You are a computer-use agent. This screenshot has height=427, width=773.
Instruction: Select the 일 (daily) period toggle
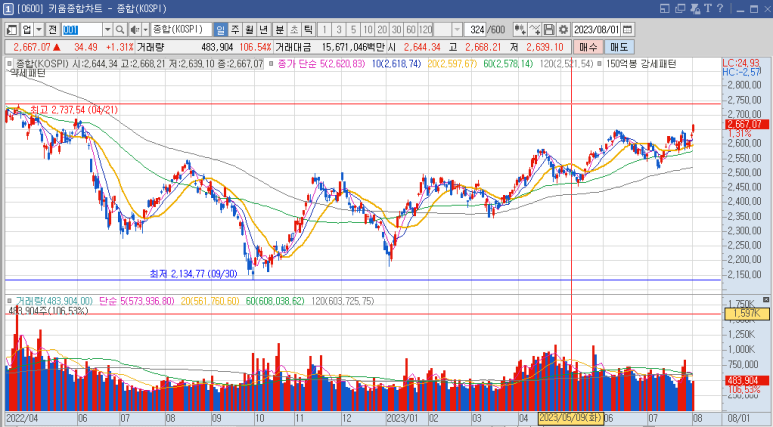tap(220, 30)
